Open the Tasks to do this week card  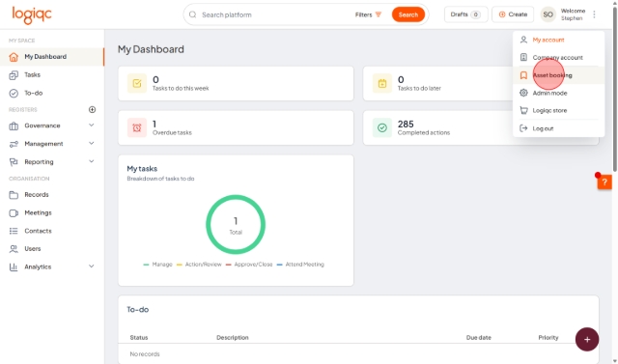coord(236,83)
